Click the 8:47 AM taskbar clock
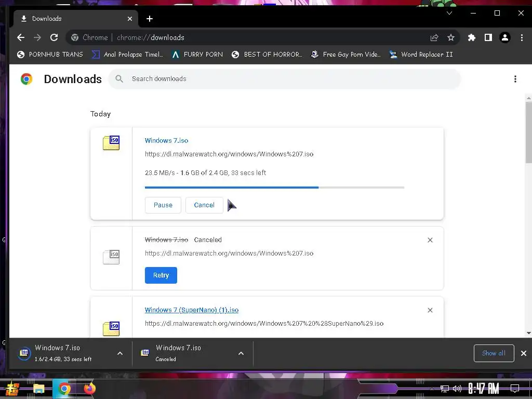The width and height of the screenshot is (532, 399). click(484, 388)
